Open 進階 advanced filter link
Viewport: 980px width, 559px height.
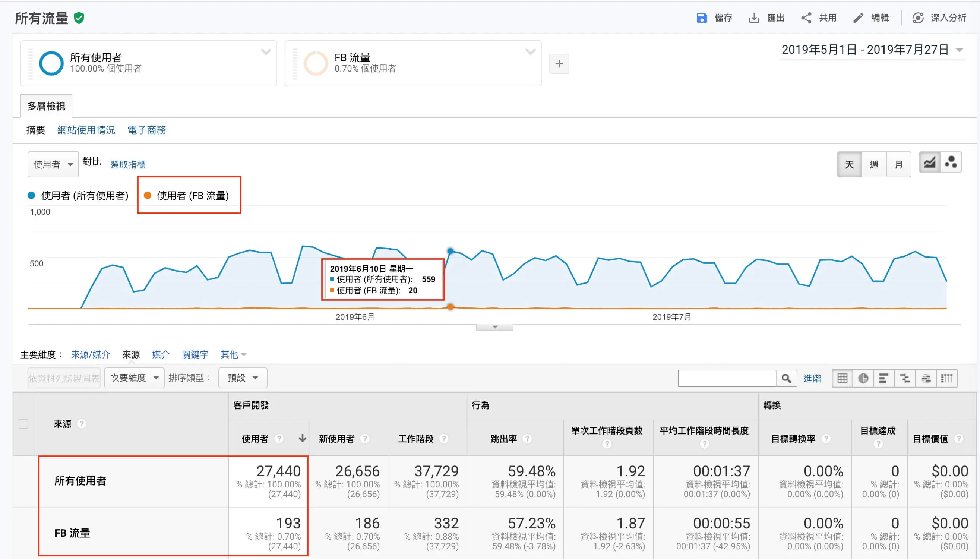click(x=812, y=378)
